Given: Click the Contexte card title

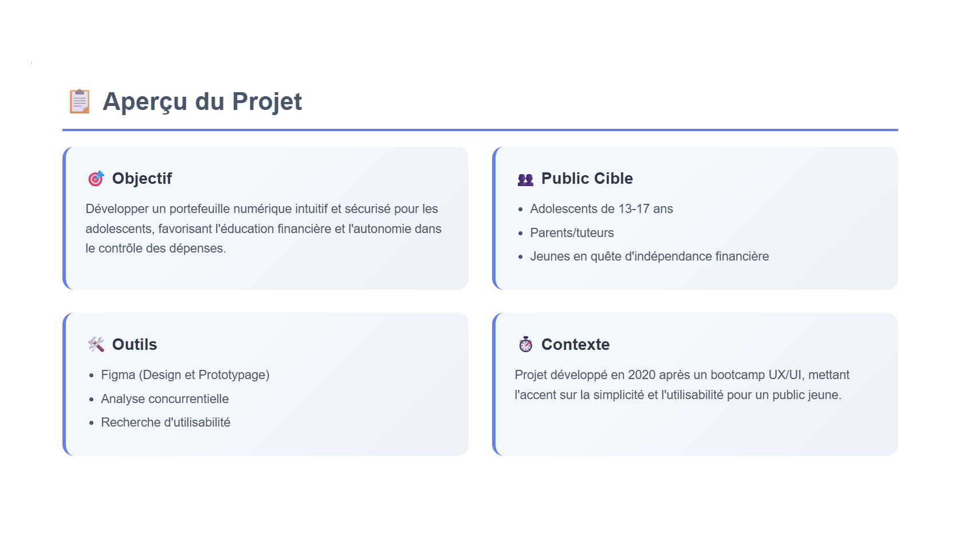Looking at the screenshot, I should point(575,345).
